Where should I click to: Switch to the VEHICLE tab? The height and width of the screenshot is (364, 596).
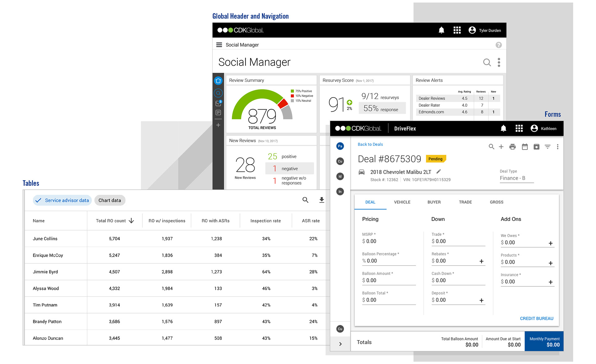click(x=402, y=202)
